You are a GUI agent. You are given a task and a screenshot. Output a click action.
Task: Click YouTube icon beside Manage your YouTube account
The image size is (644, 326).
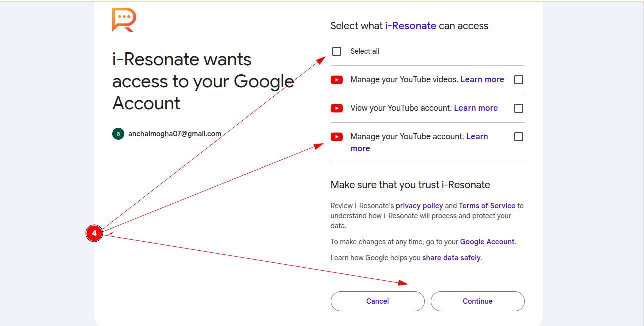pos(337,137)
